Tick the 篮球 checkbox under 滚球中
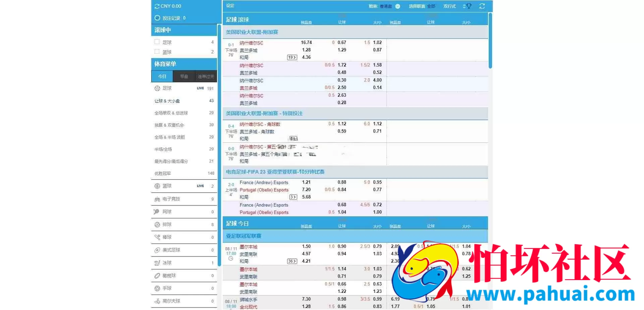Viewport: 644px width, 310px height. (x=157, y=52)
